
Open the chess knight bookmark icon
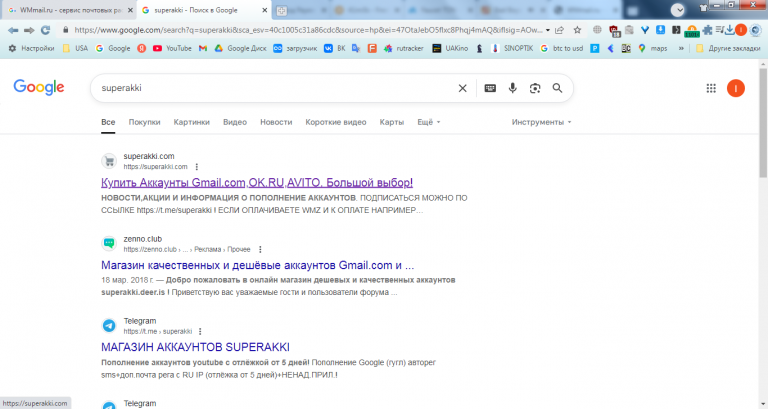pyautogui.click(x=480, y=48)
